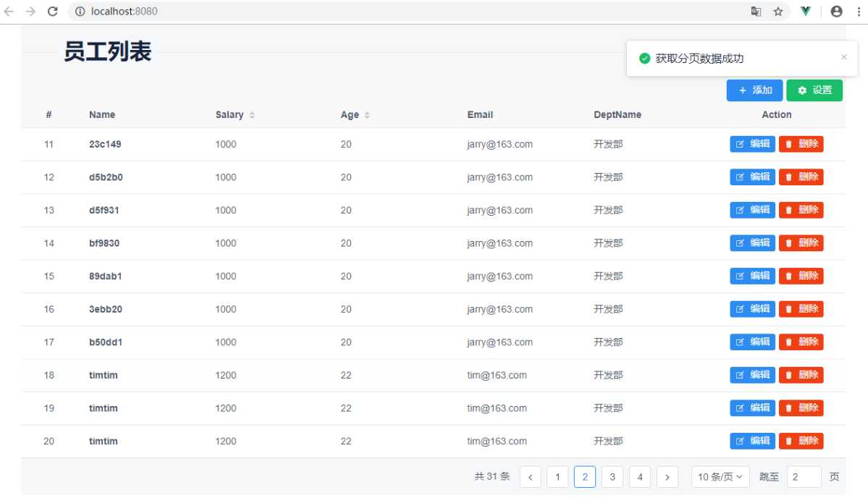868x503 pixels.
Task: Select name cell bf9830
Action: 104,243
